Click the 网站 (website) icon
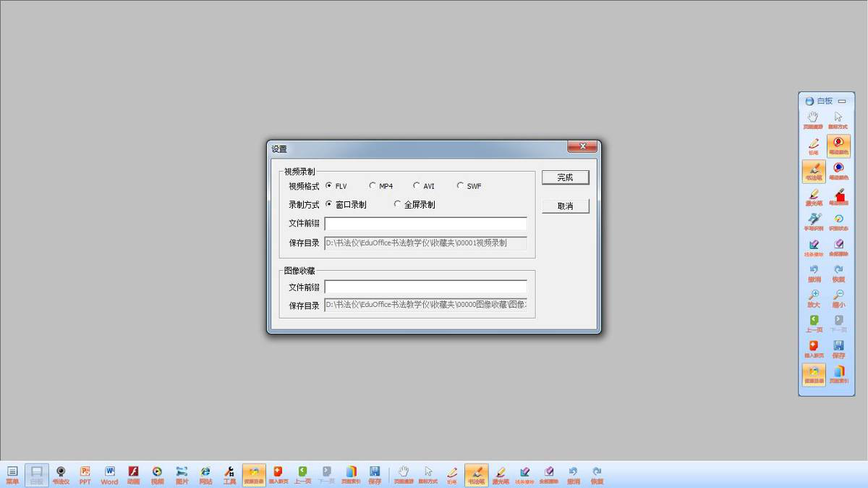The image size is (868, 488). [205, 474]
